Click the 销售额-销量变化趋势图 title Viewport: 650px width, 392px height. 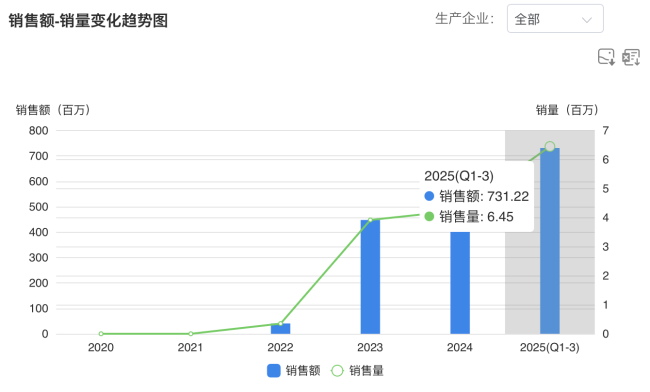pyautogui.click(x=88, y=20)
